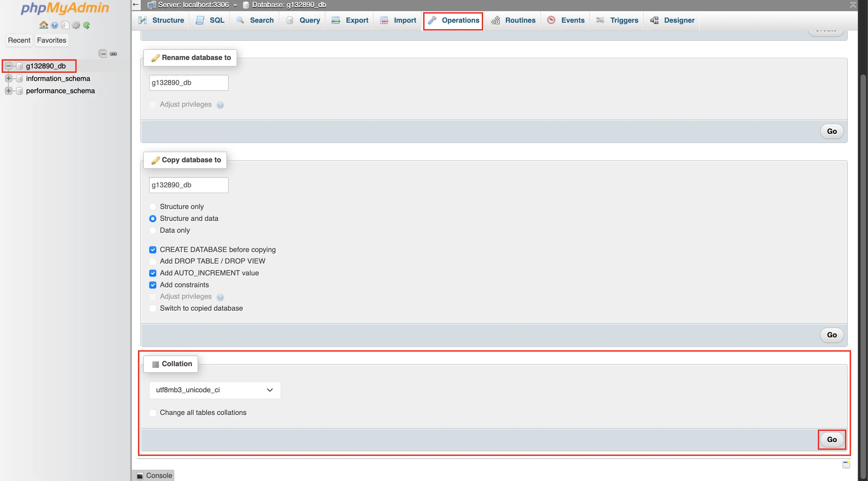The height and width of the screenshot is (481, 868).
Task: Click the Home house icon
Action: pyautogui.click(x=43, y=25)
